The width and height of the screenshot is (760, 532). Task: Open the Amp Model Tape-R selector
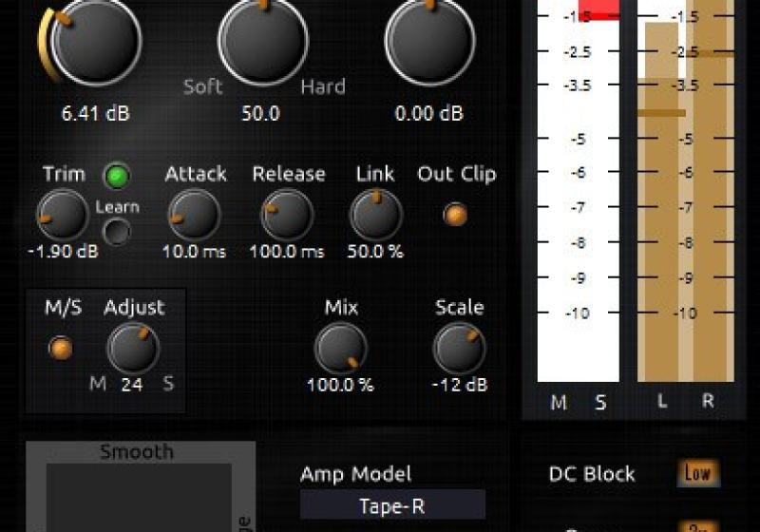click(x=392, y=505)
